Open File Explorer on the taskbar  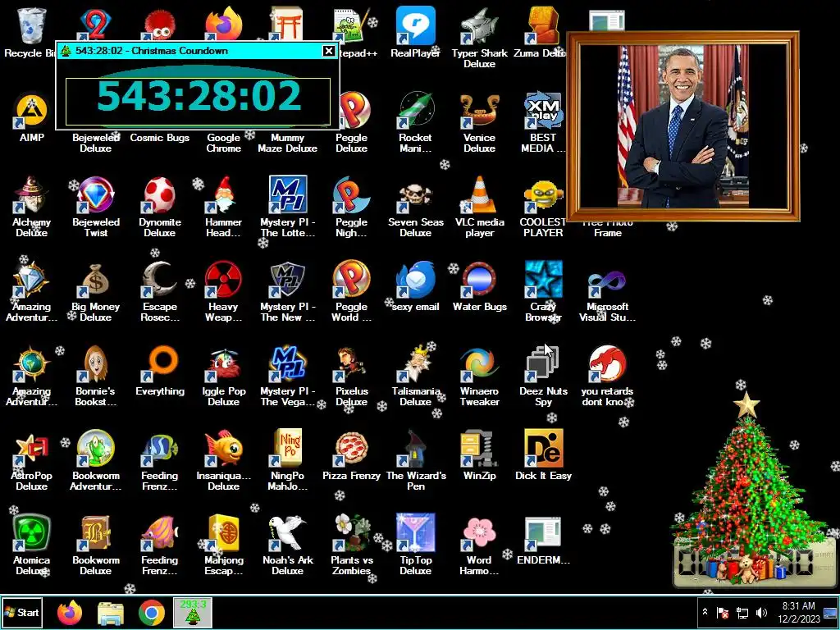point(111,614)
